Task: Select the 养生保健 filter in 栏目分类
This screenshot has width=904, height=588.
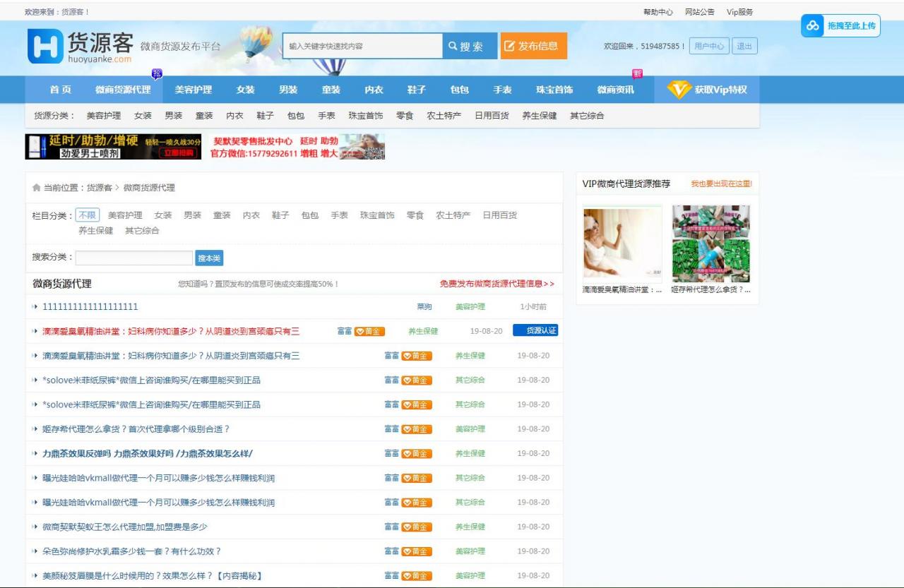Action: coord(95,230)
